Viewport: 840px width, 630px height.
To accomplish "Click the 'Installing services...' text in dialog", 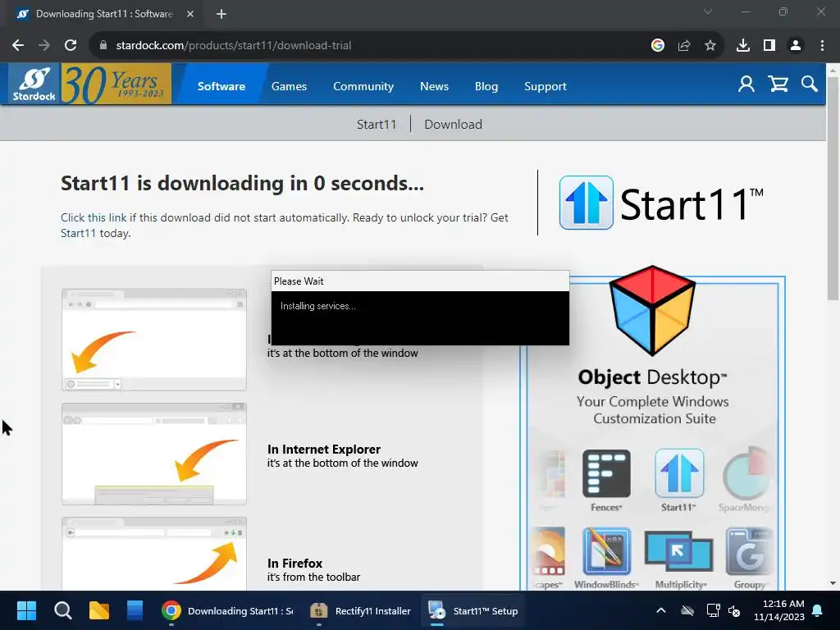I will [x=317, y=306].
